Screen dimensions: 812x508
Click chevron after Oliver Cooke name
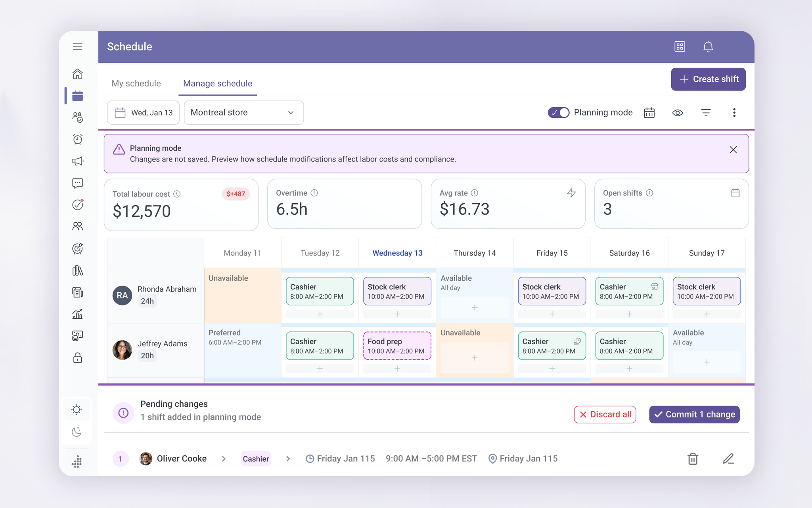[x=224, y=459]
